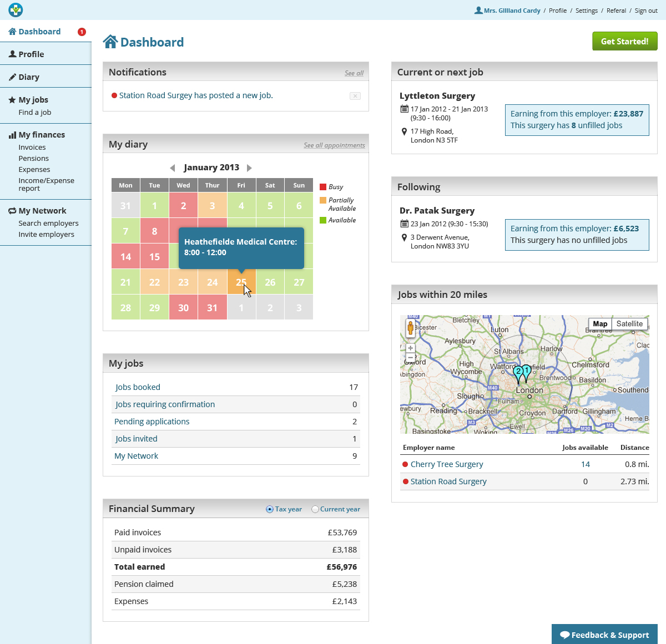The image size is (666, 644).
Task: Advance diary calendar to next month
Action: point(249,168)
